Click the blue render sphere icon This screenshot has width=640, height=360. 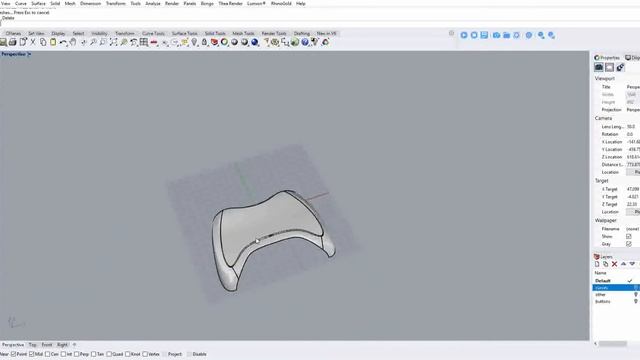tap(255, 42)
